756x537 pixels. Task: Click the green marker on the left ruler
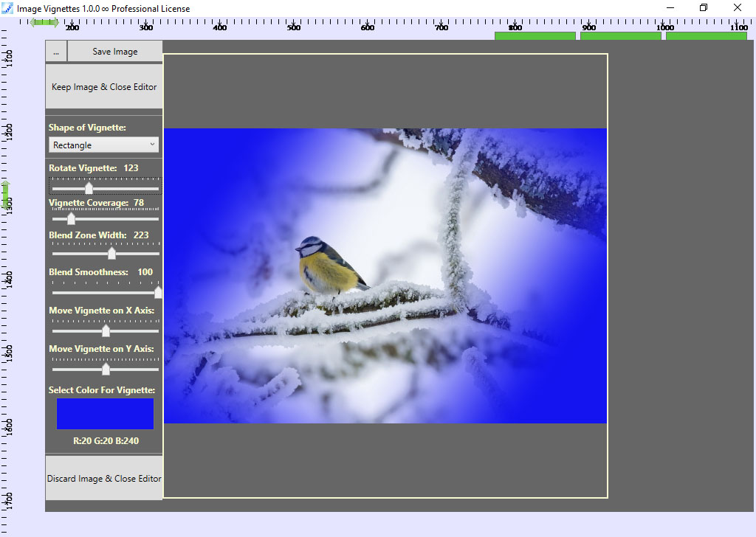5,195
